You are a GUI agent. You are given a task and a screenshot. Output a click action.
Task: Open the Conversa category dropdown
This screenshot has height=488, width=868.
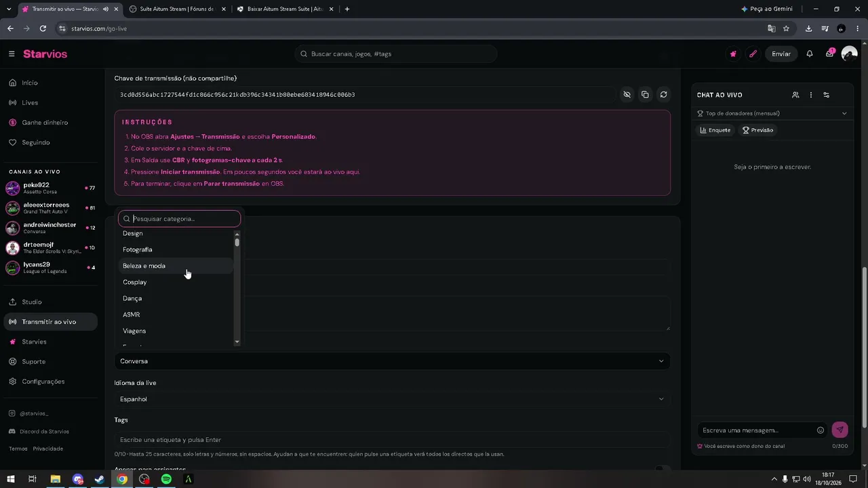(x=392, y=361)
